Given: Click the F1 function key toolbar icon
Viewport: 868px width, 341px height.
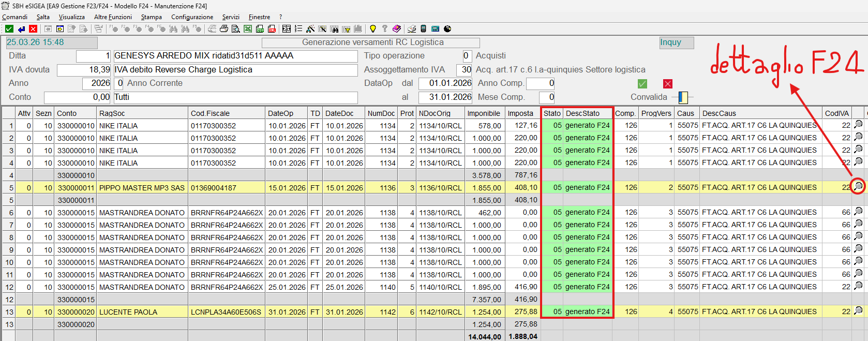Looking at the screenshot, I should pyautogui.click(x=113, y=29).
